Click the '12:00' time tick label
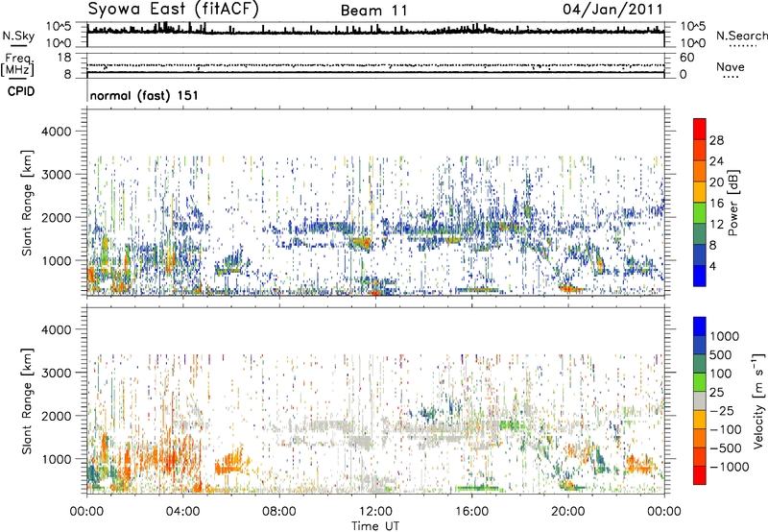768x532 pixels. pyautogui.click(x=375, y=512)
